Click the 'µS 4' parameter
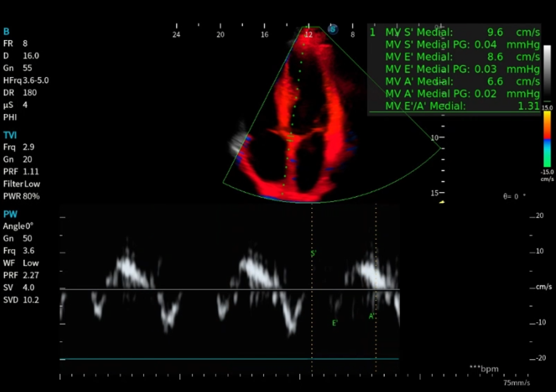Screen dimensions: 556x392 click(15, 105)
